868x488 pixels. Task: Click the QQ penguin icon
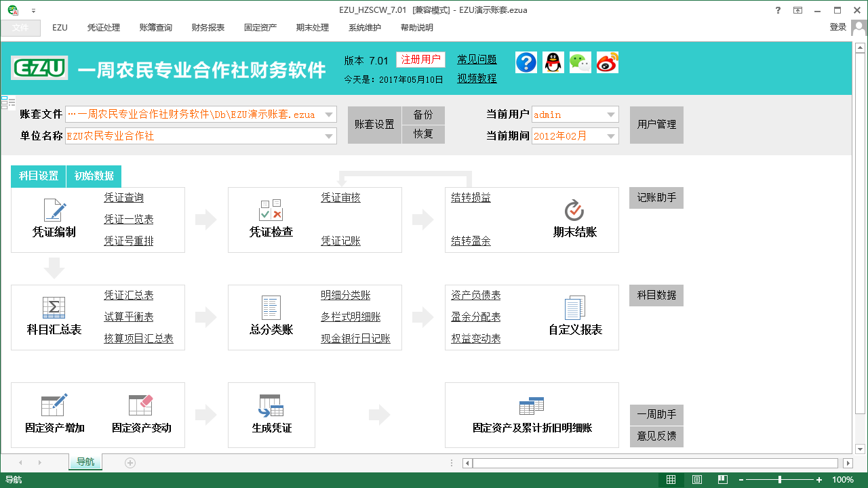pos(553,62)
